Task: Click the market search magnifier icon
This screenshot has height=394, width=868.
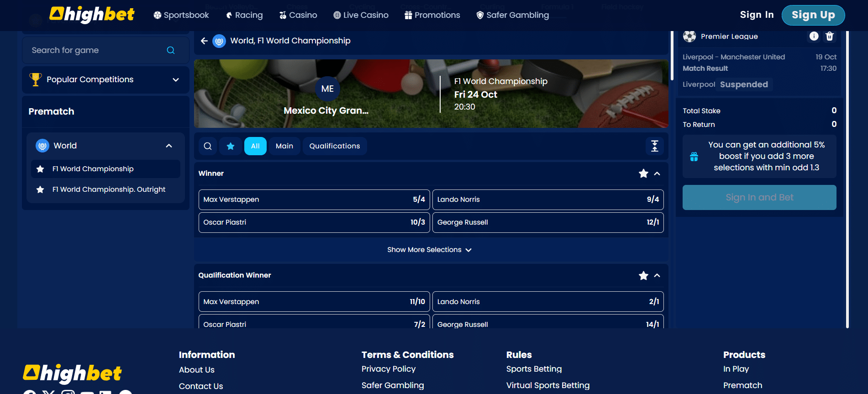Action: pyautogui.click(x=208, y=146)
